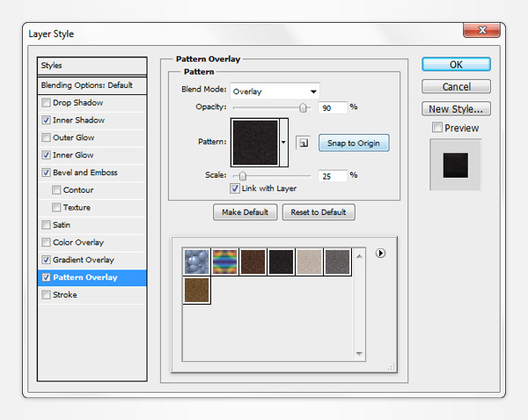Pick the gray textured pattern swatch
Viewport: 528px width, 420px height.
338,262
